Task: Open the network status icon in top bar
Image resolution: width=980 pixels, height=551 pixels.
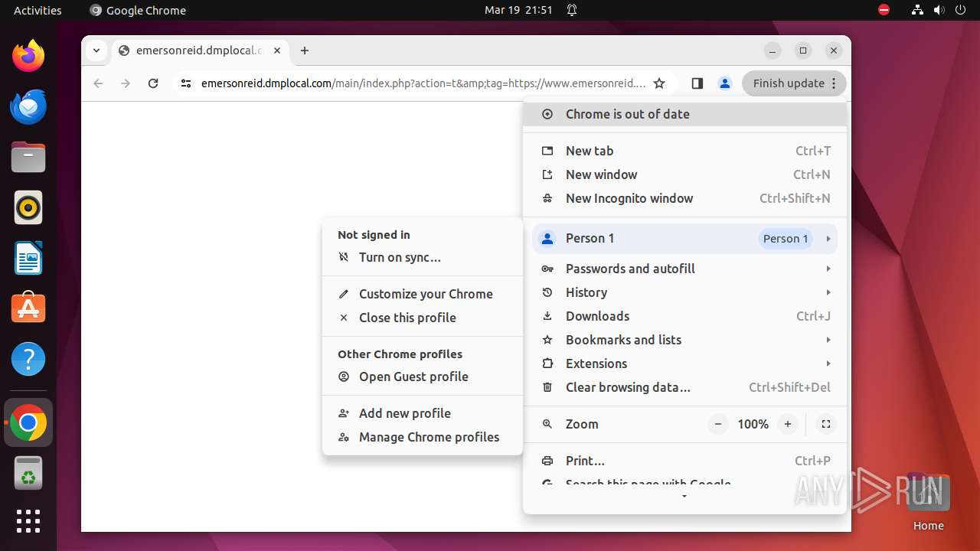Action: point(917,10)
